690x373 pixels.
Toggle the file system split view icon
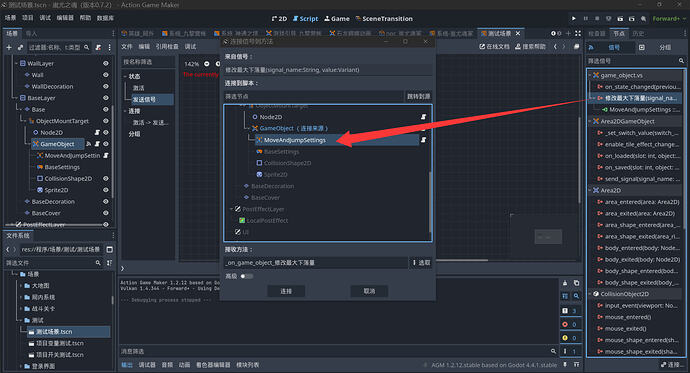(110, 249)
